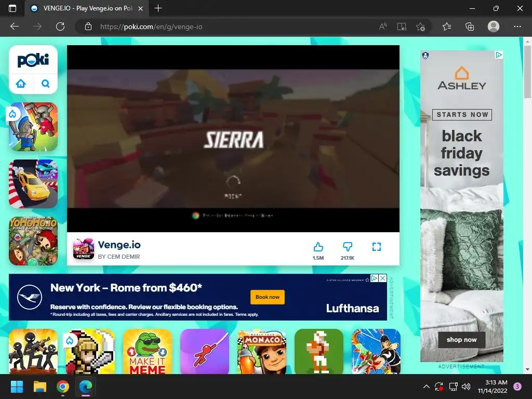Open the Poki home icon

click(21, 84)
